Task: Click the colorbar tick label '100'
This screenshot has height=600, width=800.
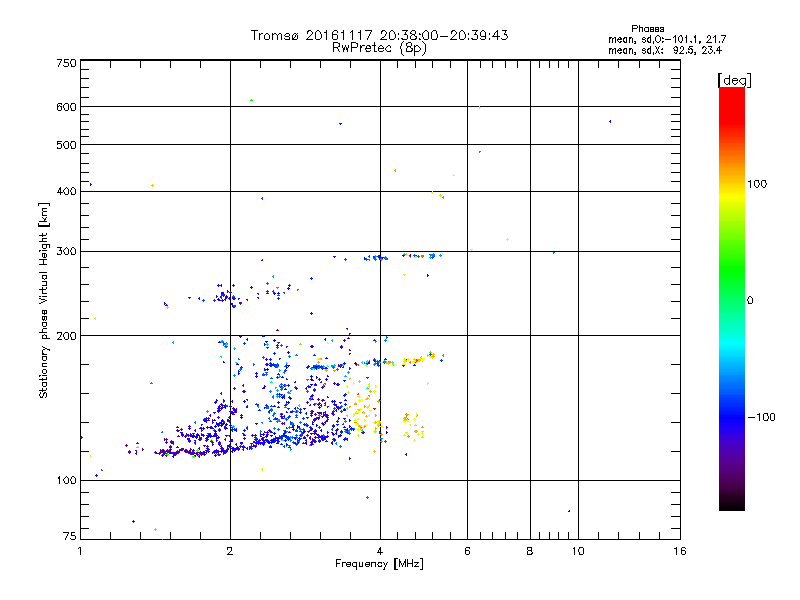Action: pos(757,184)
